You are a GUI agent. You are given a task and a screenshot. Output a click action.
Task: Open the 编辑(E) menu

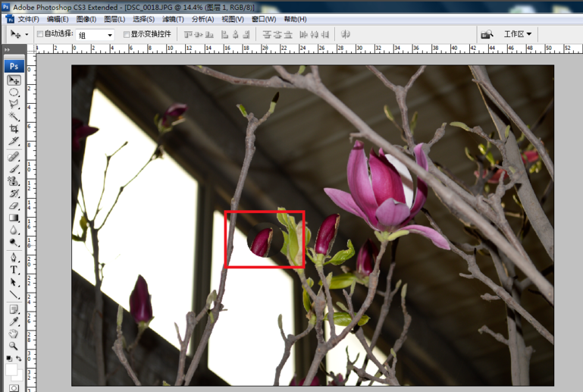[58, 20]
